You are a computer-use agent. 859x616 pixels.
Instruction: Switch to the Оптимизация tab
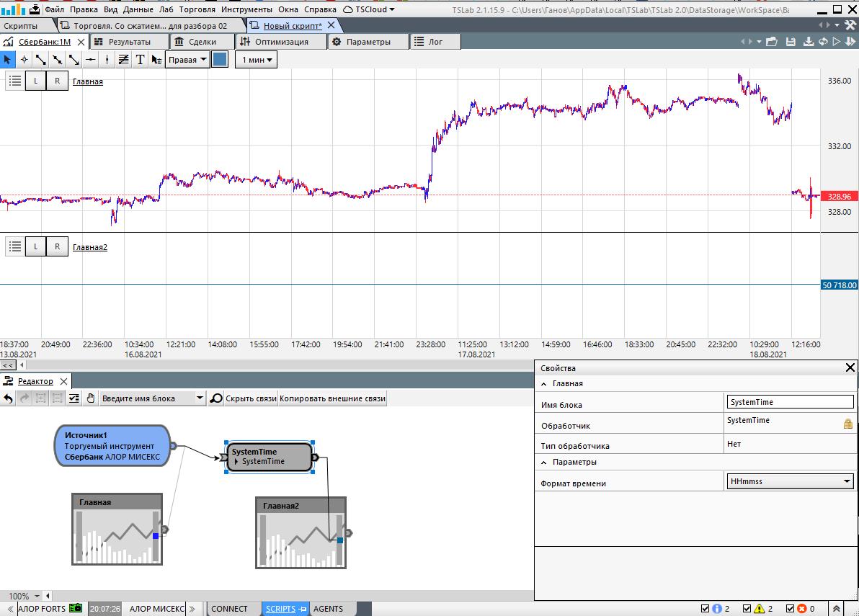(x=281, y=42)
